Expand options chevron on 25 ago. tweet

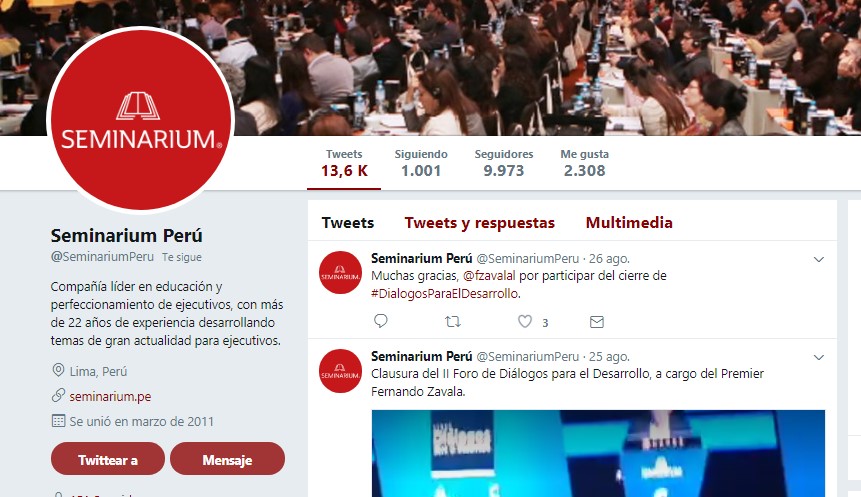coord(819,358)
